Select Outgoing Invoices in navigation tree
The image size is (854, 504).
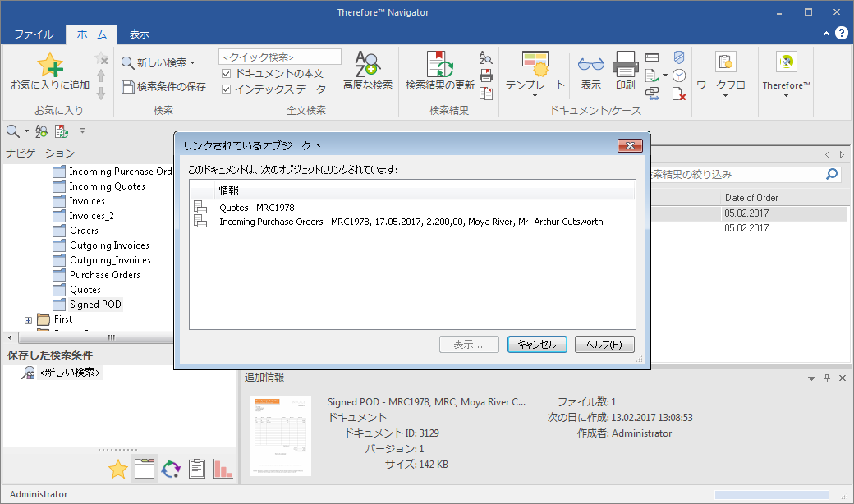(109, 245)
